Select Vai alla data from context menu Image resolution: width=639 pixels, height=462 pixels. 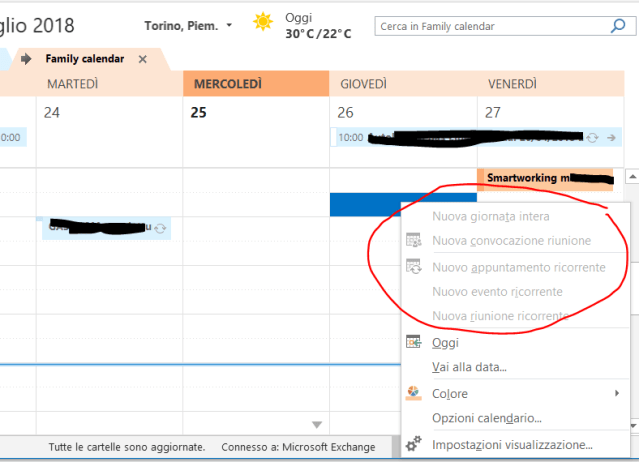click(469, 367)
